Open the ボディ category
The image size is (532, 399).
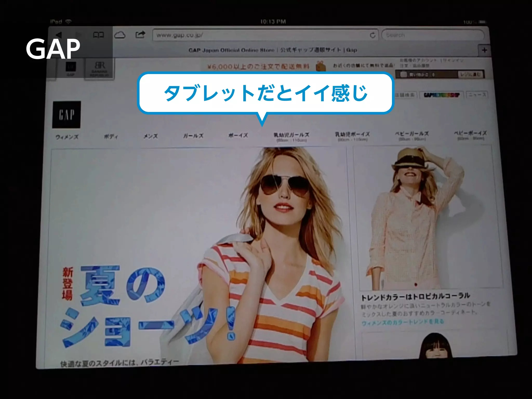(111, 136)
